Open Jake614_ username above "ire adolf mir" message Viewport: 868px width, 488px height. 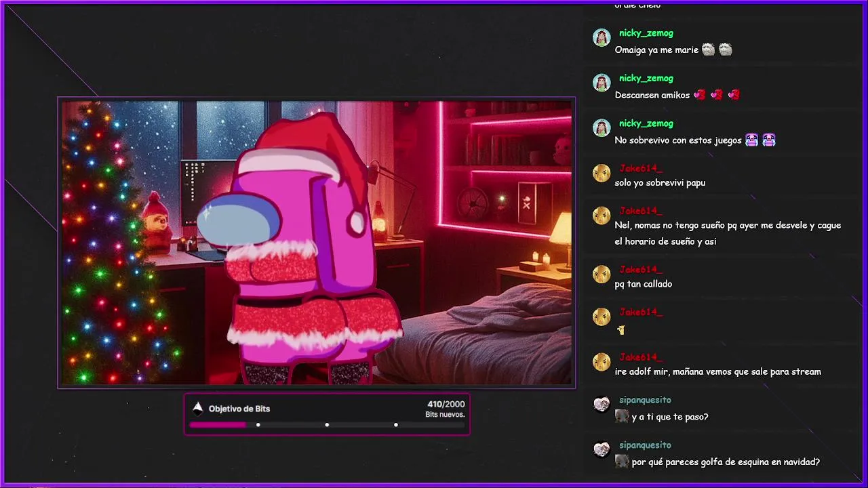(x=641, y=357)
